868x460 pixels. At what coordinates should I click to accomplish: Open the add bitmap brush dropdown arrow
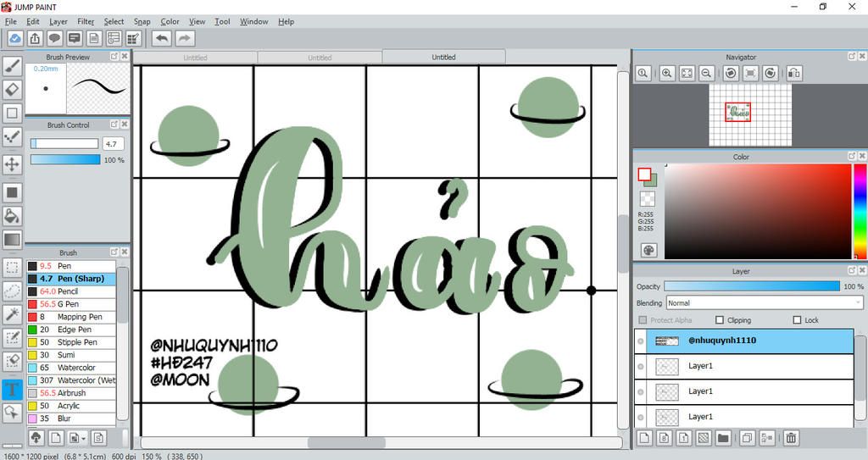[84, 439]
